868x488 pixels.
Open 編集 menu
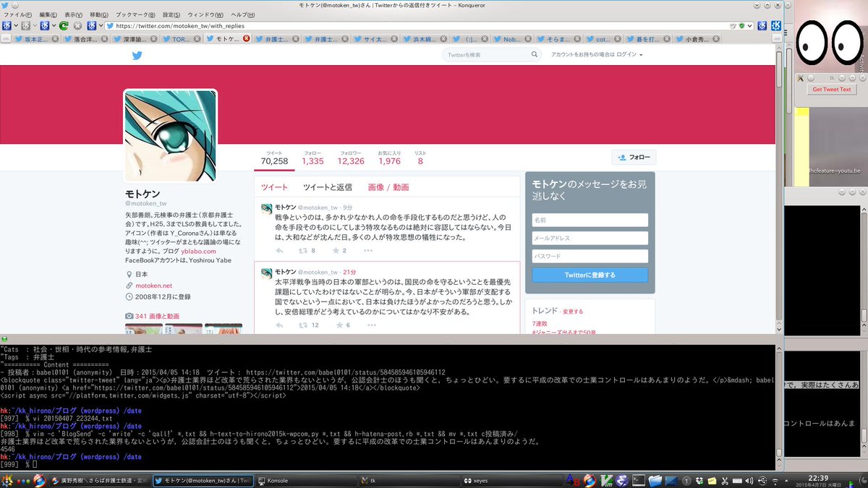(x=48, y=14)
